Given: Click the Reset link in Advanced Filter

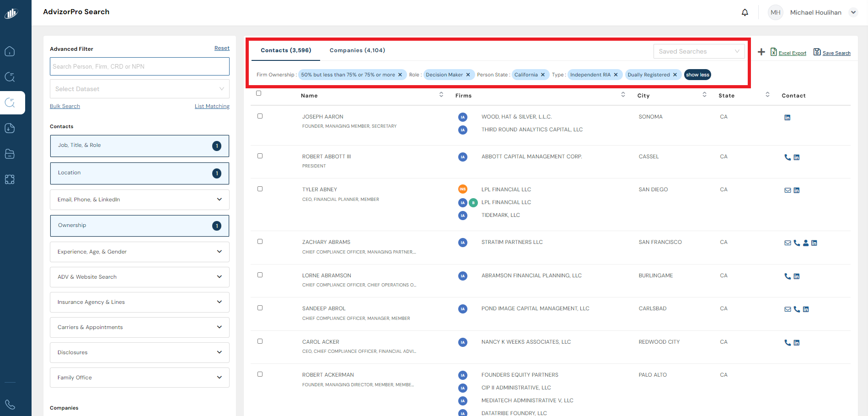Looking at the screenshot, I should (222, 48).
